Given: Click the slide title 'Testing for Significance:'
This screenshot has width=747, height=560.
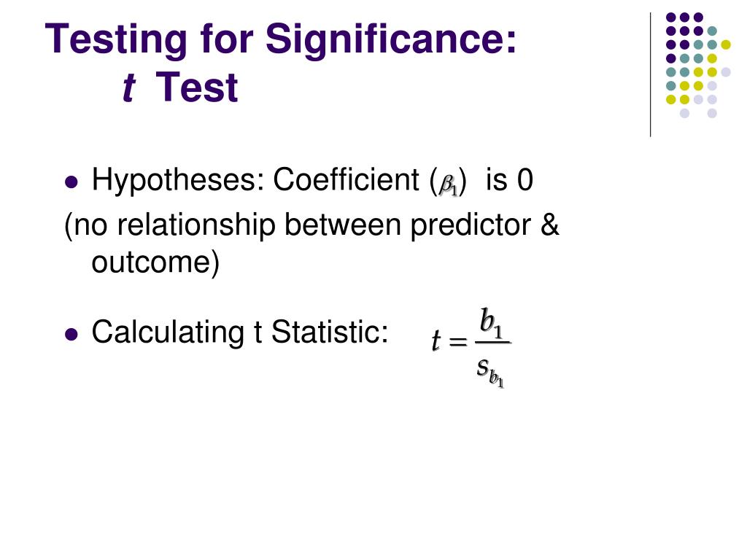Looking at the screenshot, I should pos(281,40).
